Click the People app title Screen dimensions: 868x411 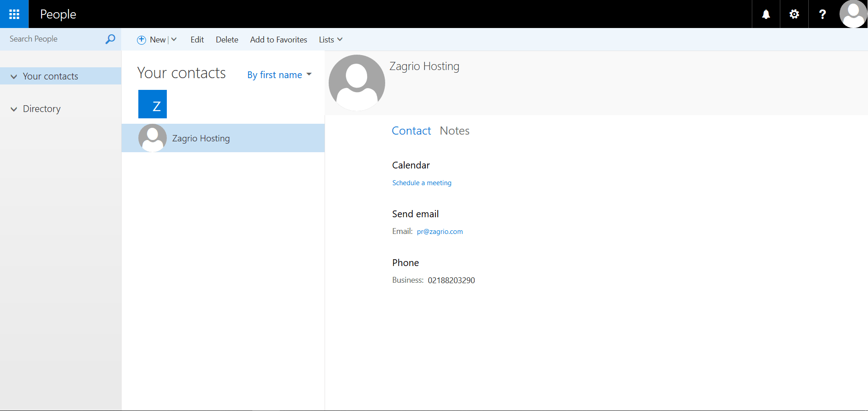point(58,14)
